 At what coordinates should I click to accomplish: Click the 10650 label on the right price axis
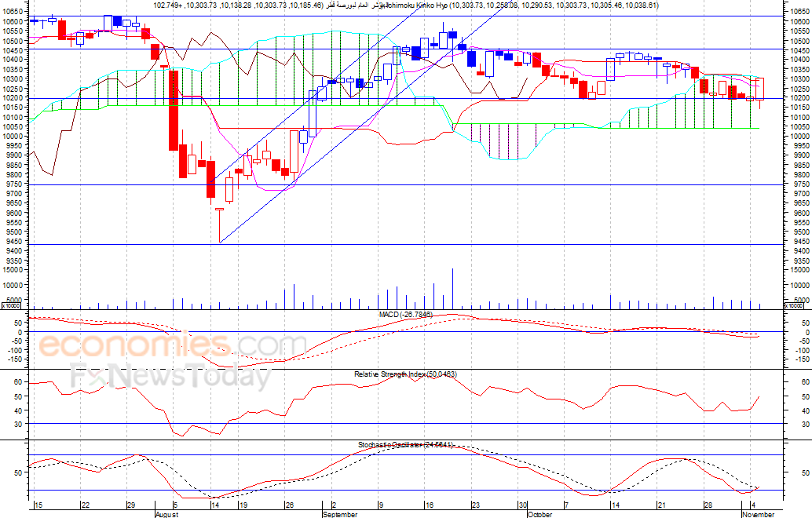point(799,12)
